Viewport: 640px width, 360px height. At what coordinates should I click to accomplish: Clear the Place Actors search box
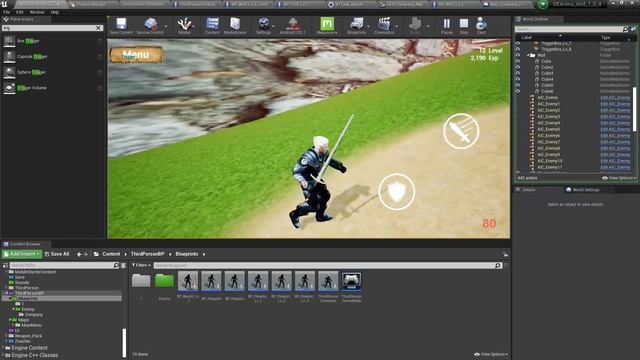pyautogui.click(x=98, y=28)
